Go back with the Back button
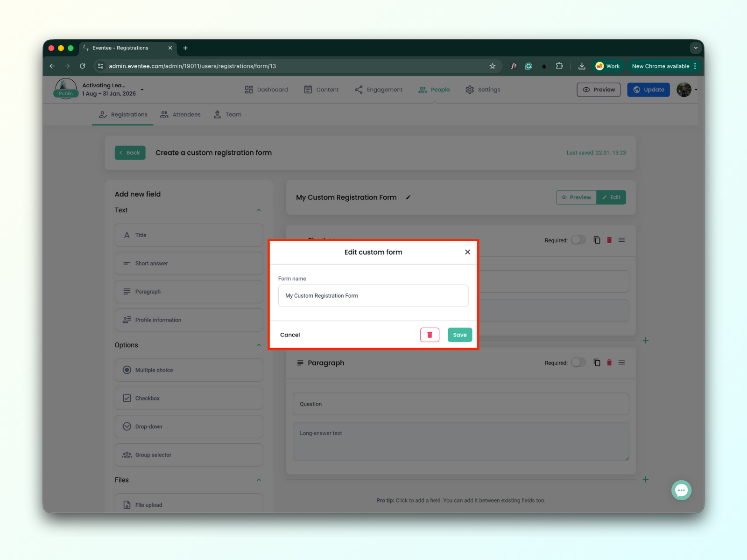Viewport: 747px width, 560px height. click(x=130, y=153)
